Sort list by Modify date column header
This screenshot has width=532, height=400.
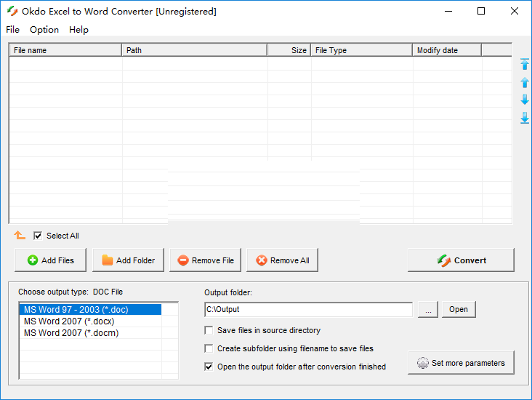pos(447,50)
